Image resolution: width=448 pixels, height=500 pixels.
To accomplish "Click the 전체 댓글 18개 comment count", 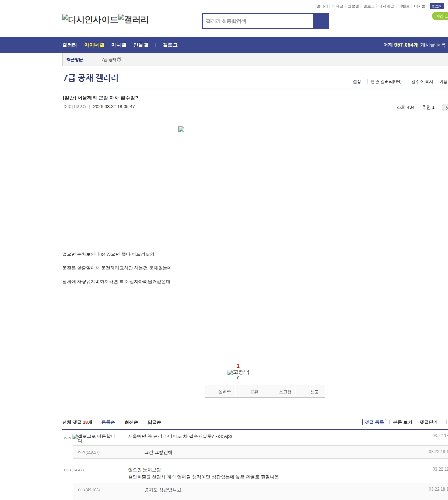I will coord(77,422).
